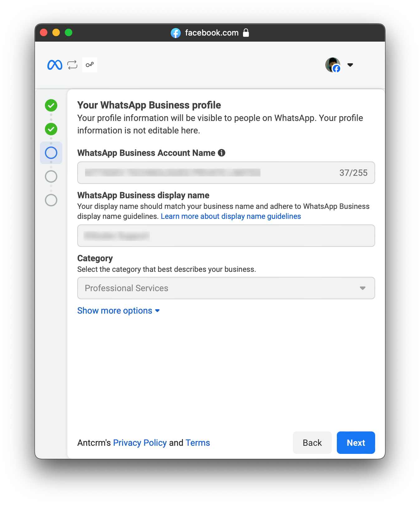Select the second completed step checkmark

click(51, 129)
